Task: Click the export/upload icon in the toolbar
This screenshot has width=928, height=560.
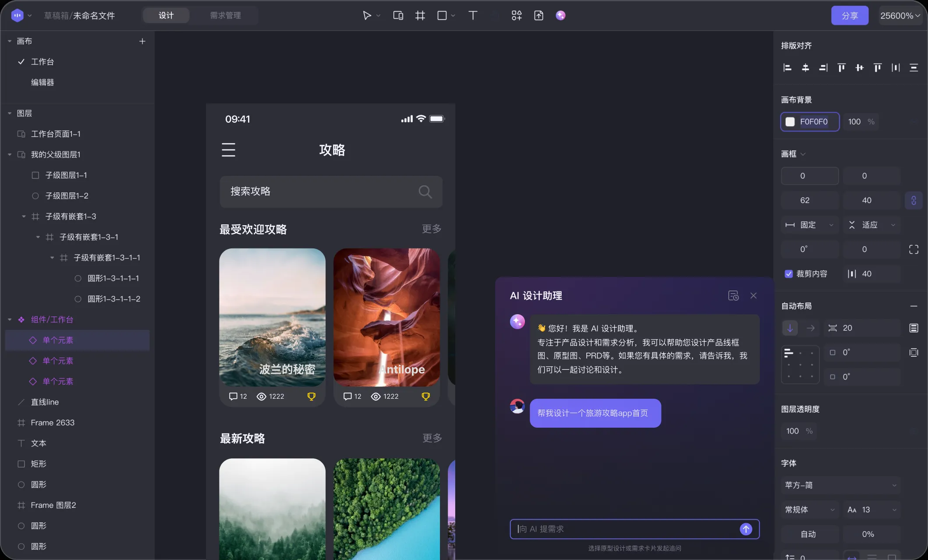Action: (539, 15)
